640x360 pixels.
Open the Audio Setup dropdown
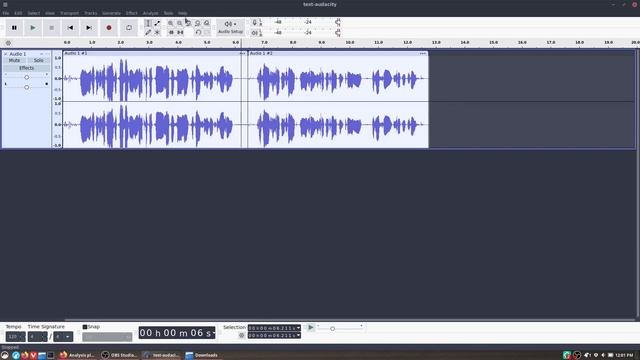230,27
